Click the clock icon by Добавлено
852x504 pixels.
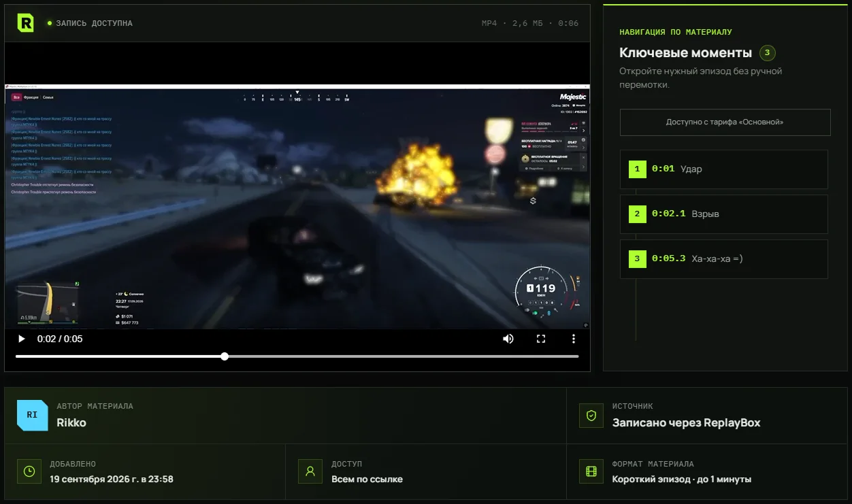29,471
